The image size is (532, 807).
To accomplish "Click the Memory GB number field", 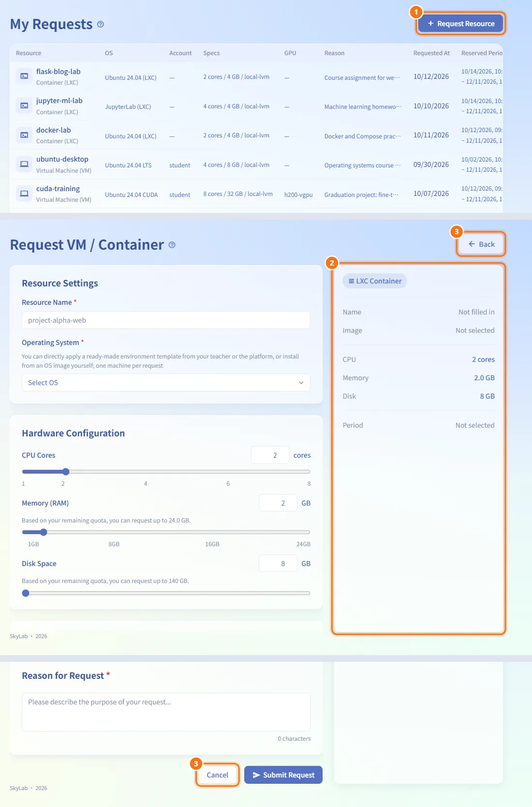I will click(278, 503).
